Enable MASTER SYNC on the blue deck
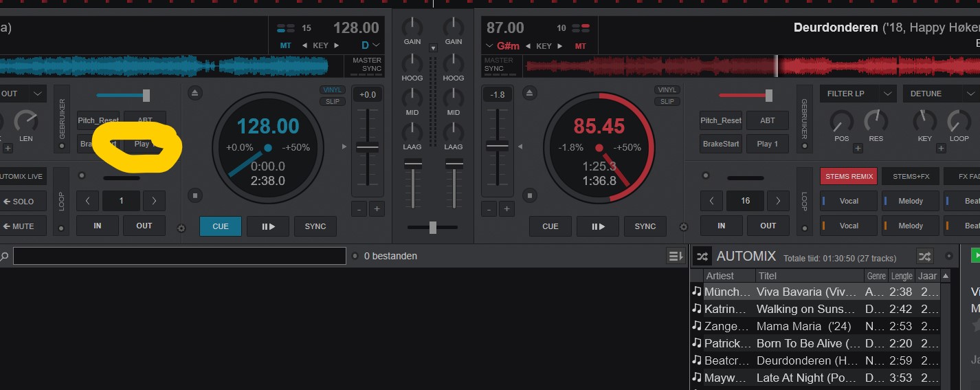The height and width of the screenshot is (390, 980). click(x=366, y=65)
